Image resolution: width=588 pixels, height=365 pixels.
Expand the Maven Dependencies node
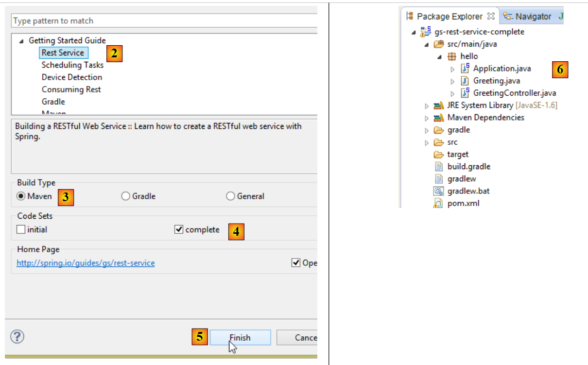click(x=427, y=118)
